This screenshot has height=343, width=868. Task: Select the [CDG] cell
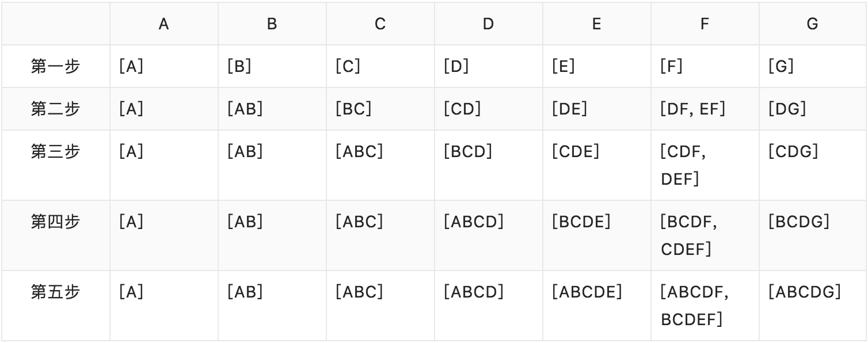pyautogui.click(x=793, y=151)
